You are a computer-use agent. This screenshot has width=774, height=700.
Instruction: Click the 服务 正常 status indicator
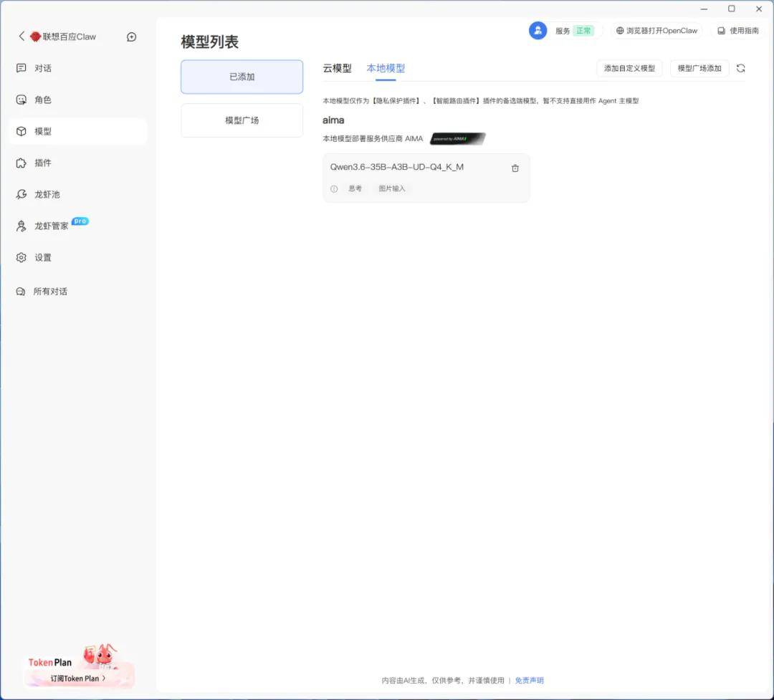click(x=573, y=31)
